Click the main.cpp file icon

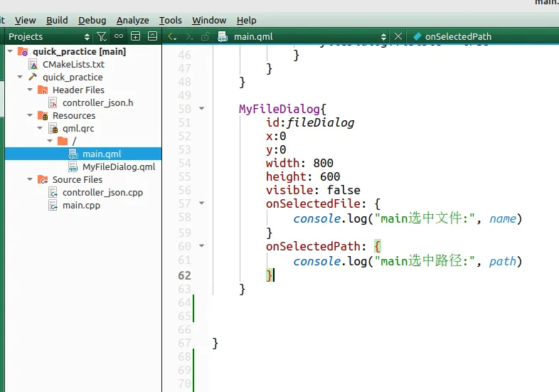(53, 206)
